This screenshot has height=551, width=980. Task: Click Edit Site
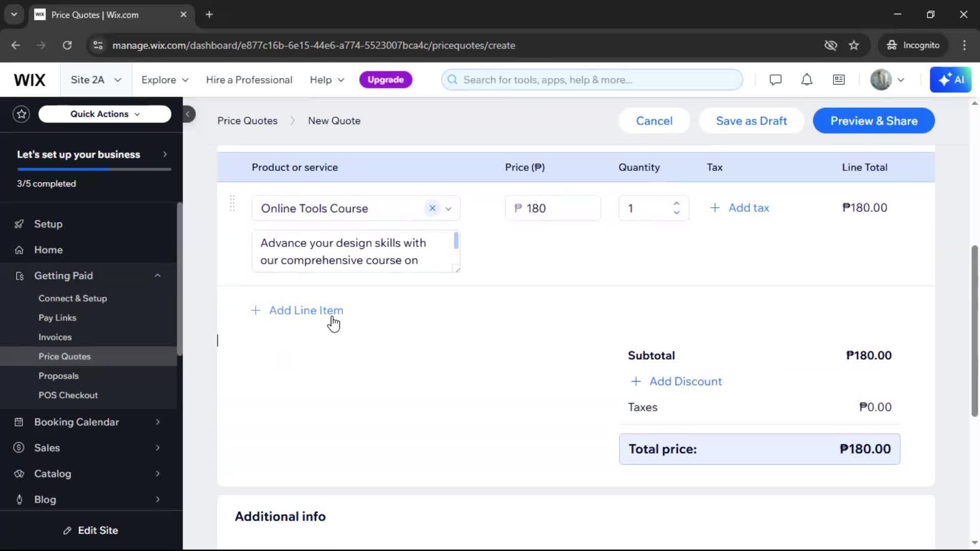point(91,531)
